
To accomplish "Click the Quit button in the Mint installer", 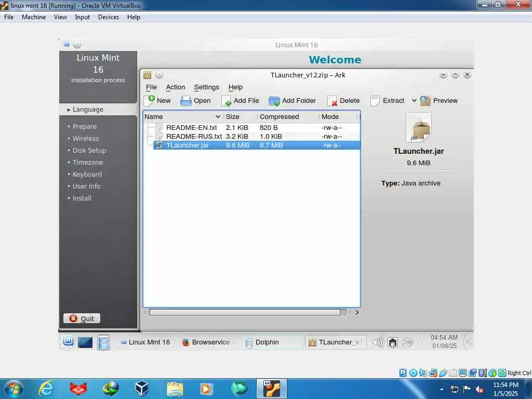I will coord(82,318).
